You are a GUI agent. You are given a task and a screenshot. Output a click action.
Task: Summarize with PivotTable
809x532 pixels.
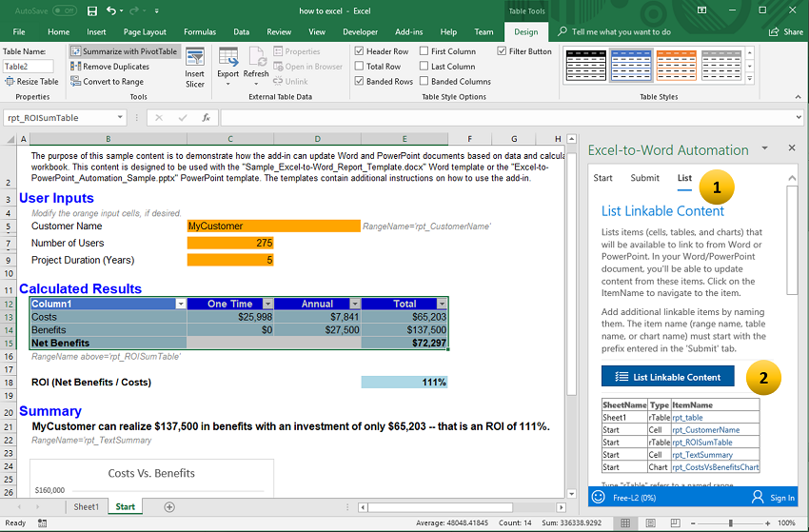125,51
